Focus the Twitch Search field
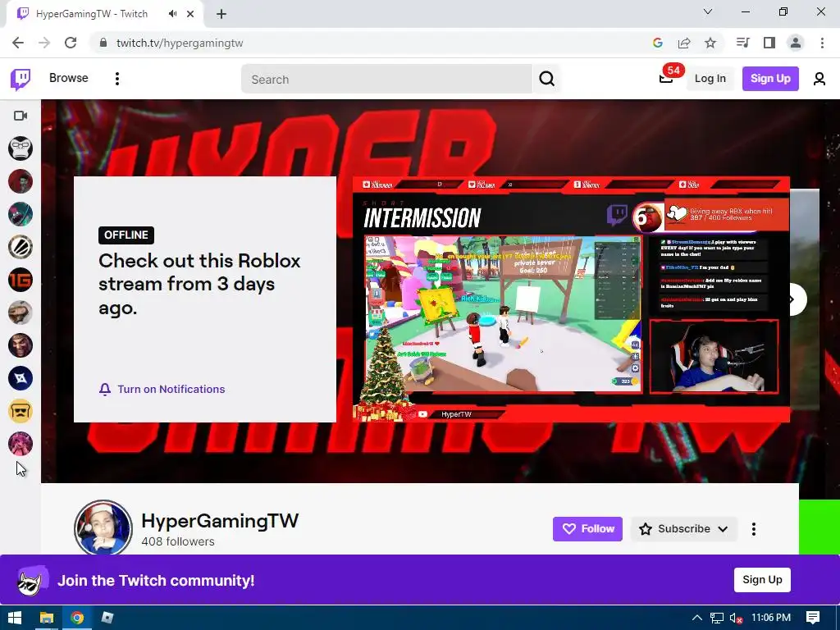This screenshot has width=840, height=630. tap(387, 80)
